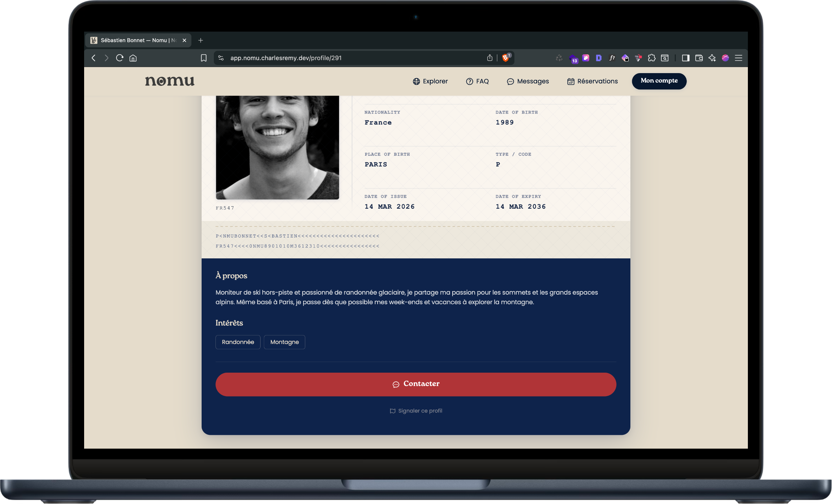832x504 pixels.
Task: Reload the page
Action: (120, 58)
